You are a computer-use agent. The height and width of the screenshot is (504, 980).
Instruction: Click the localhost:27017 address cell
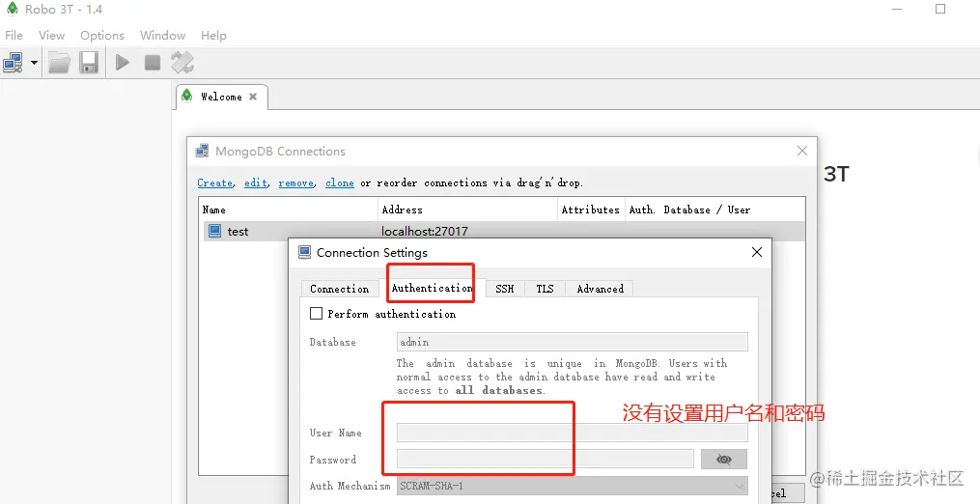[425, 232]
